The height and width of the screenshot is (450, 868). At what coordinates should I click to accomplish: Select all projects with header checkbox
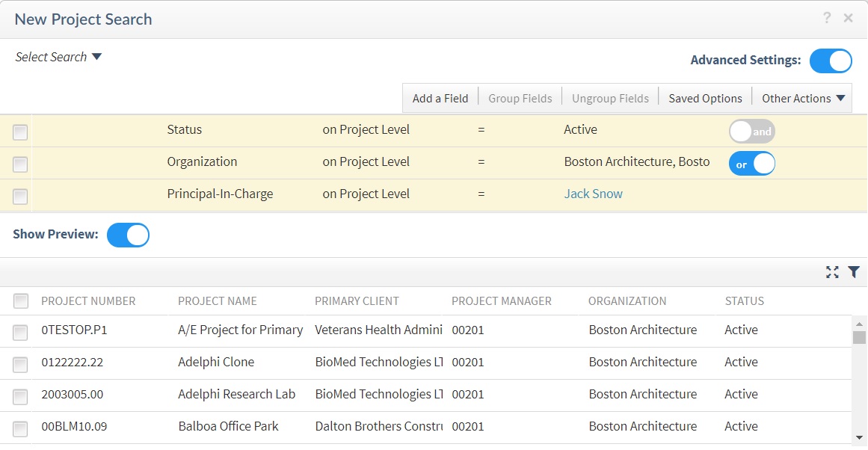(21, 301)
